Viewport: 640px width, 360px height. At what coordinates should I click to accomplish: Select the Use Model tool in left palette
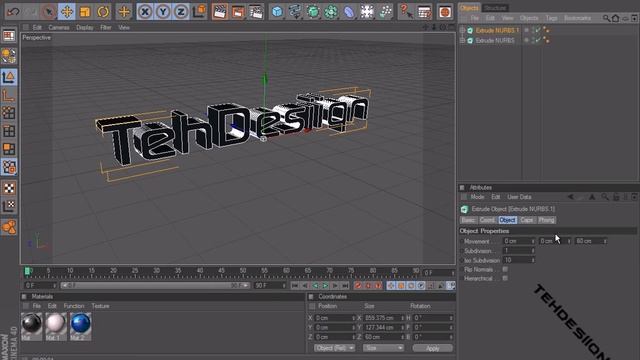tap(9, 77)
